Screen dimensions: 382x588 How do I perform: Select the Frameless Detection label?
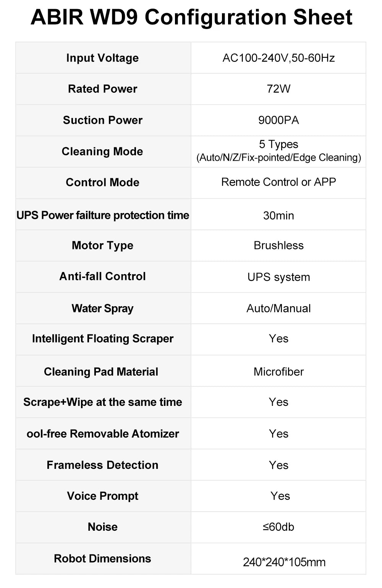(102, 465)
